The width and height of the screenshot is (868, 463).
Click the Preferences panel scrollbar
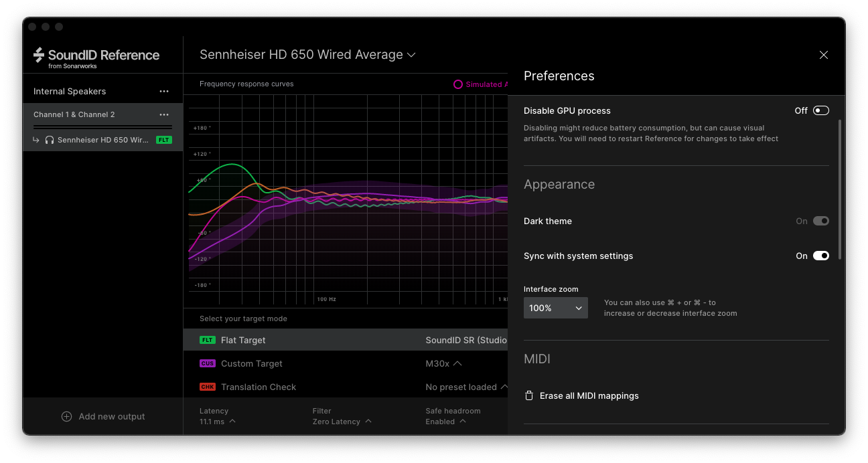click(x=840, y=190)
